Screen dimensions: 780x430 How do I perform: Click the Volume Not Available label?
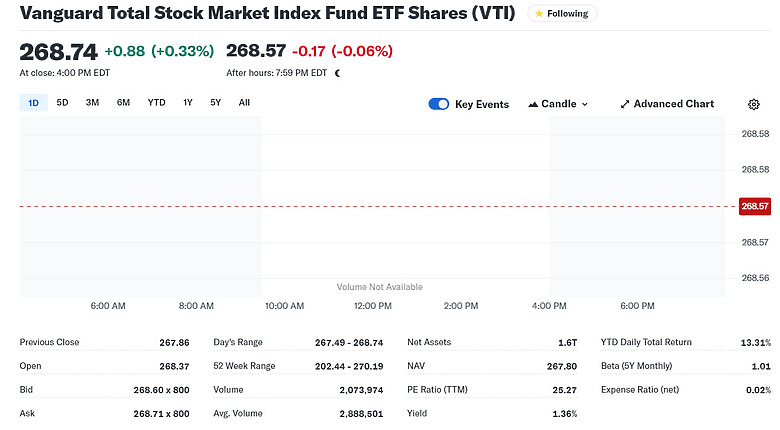(380, 287)
